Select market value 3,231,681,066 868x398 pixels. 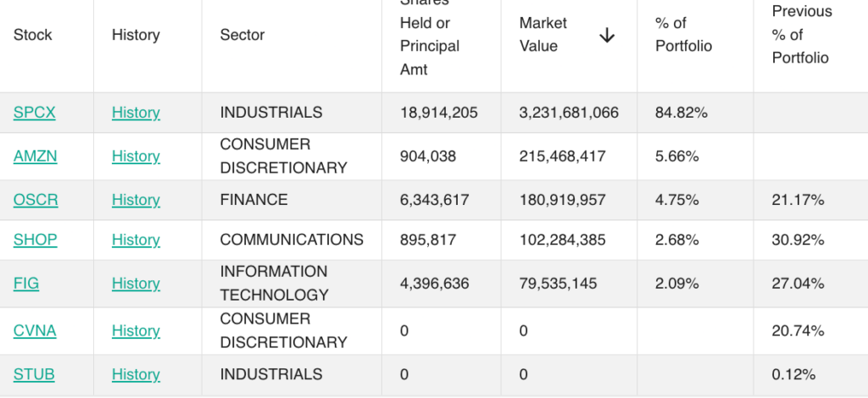pyautogui.click(x=569, y=113)
